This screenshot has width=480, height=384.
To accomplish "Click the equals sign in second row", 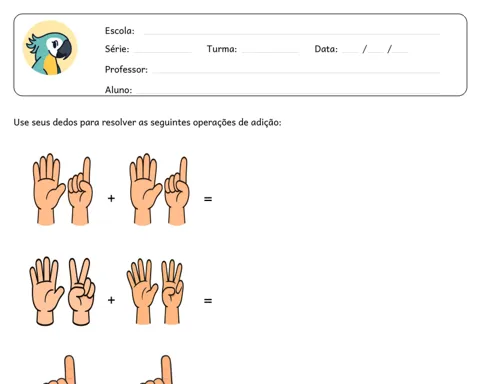I will pyautogui.click(x=208, y=301).
